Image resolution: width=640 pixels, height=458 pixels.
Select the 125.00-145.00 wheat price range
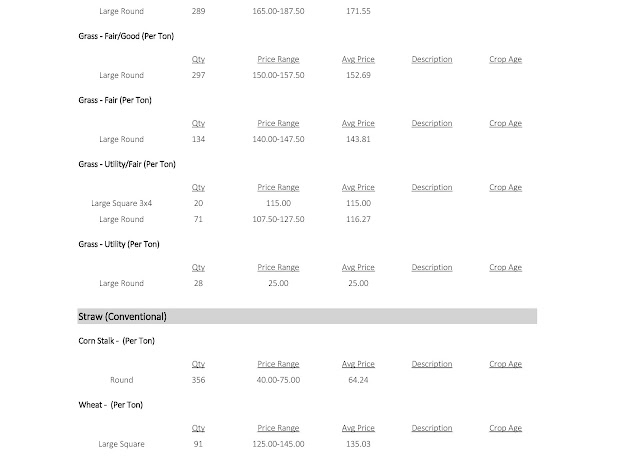click(278, 443)
